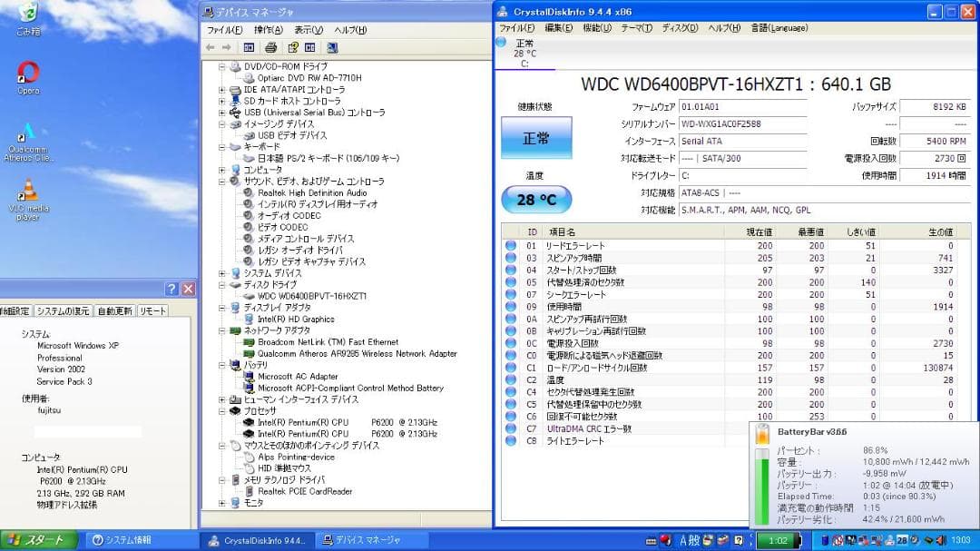980x551 pixels.
Task: Expand the SD カード ホスト コントローラ node
Action: (x=222, y=101)
